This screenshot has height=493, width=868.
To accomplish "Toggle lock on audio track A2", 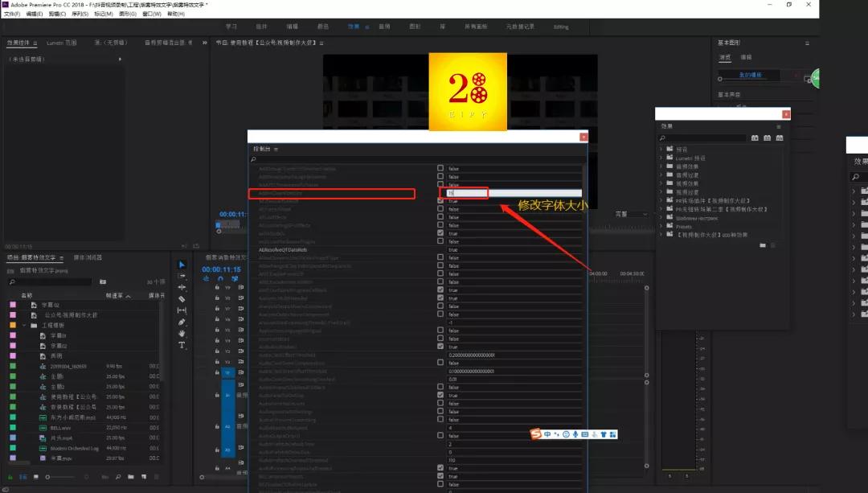I will tap(217, 426).
